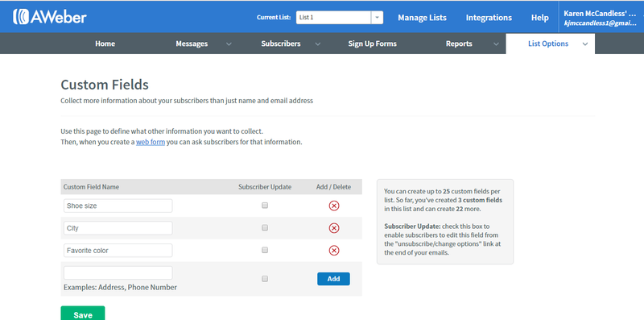The image size is (644, 320).
Task: Tick Subscriber Update for the new field
Action: [265, 279]
